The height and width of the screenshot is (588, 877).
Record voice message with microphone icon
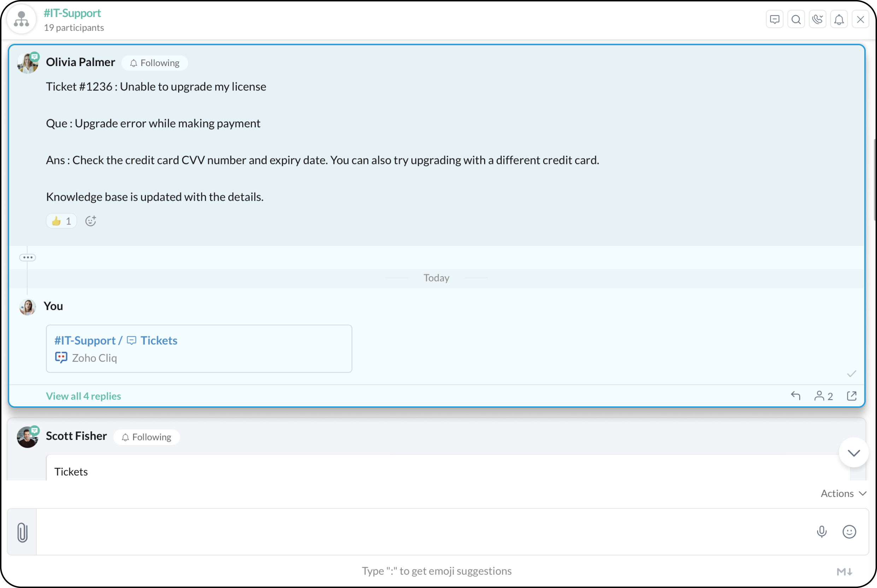822,532
